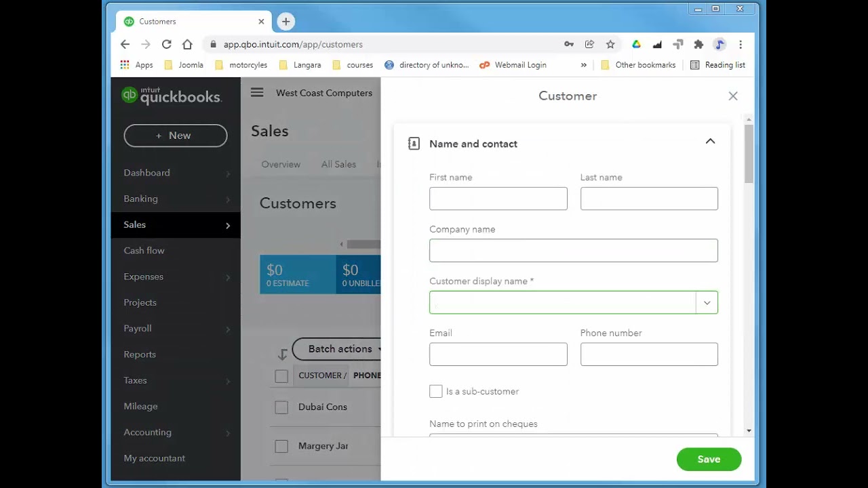The height and width of the screenshot is (488, 868).
Task: Click the Name and contact card icon
Action: (x=414, y=144)
